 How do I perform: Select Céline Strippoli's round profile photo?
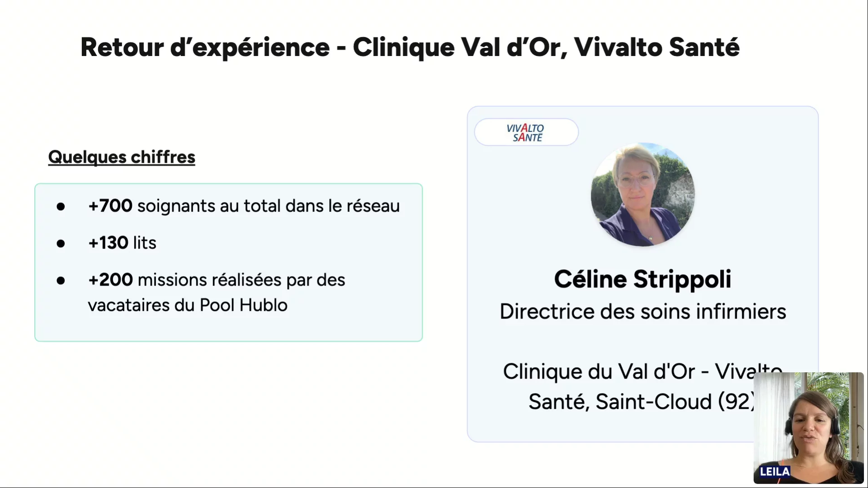point(642,195)
